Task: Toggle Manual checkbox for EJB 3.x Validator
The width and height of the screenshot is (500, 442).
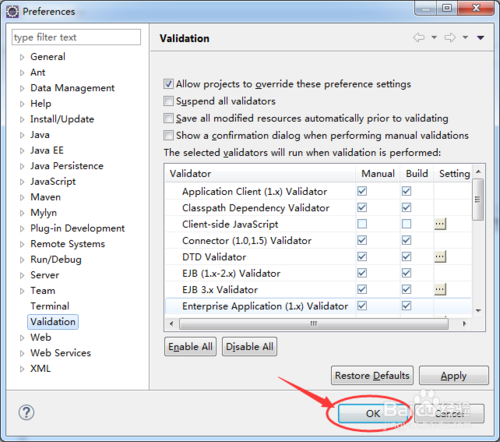Action: click(362, 289)
